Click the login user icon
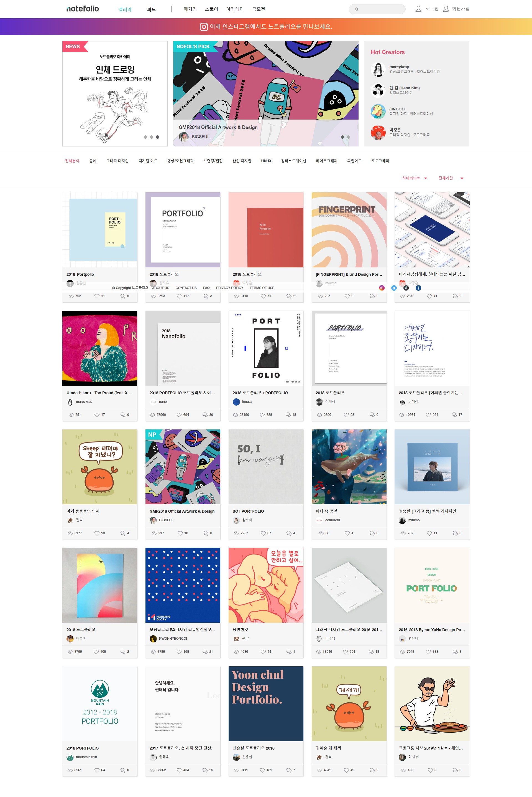This screenshot has height=797, width=532. (418, 9)
